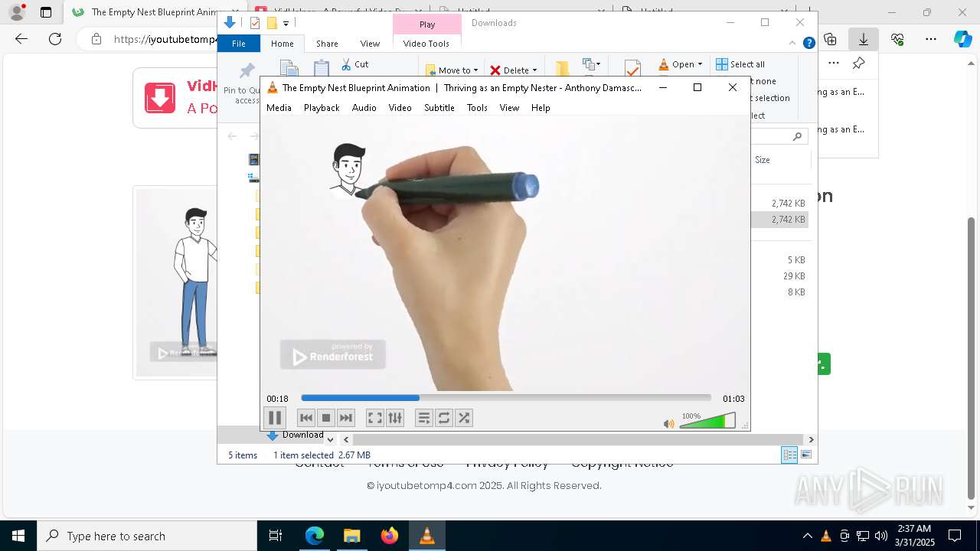Screen dimensions: 980x551
Task: Click Select all in Explorer ribbon
Action: (740, 64)
